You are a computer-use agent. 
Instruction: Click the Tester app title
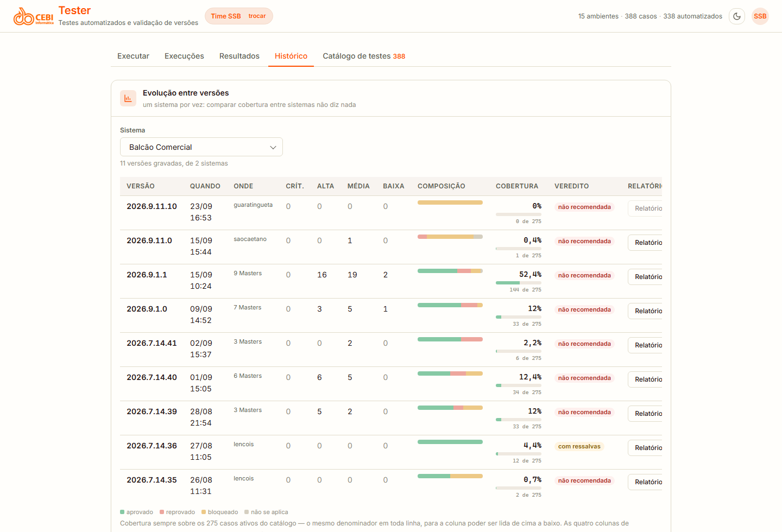point(75,10)
